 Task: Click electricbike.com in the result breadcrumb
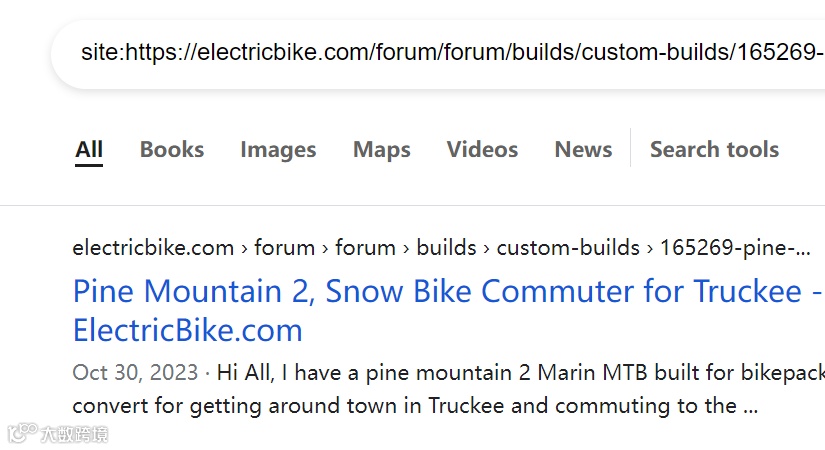coord(153,247)
